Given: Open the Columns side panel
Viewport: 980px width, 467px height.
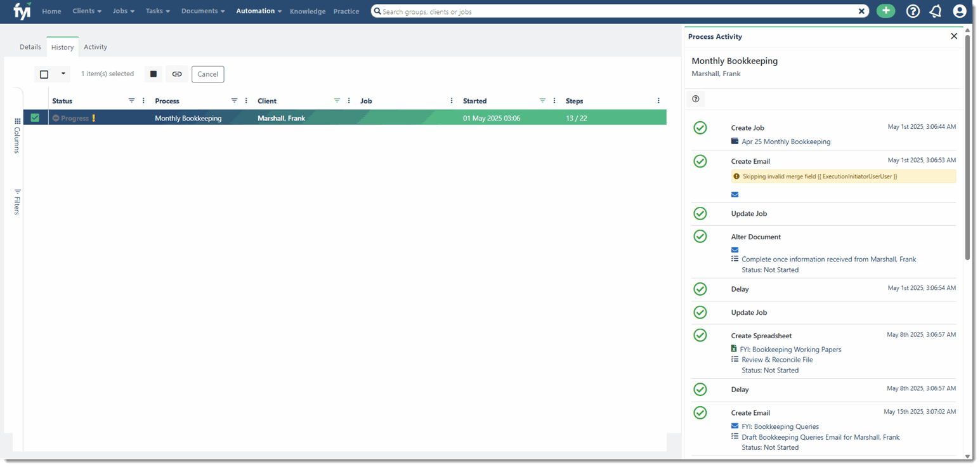Looking at the screenshot, I should [x=17, y=135].
